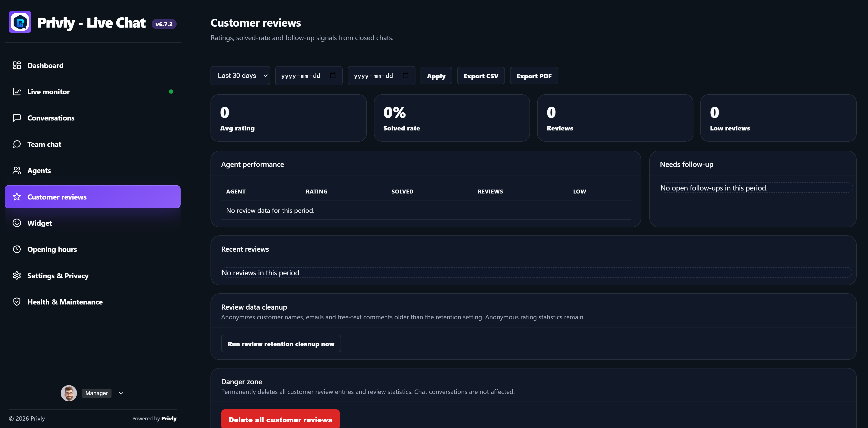Switch to Team chat
868x428 pixels.
93,144
